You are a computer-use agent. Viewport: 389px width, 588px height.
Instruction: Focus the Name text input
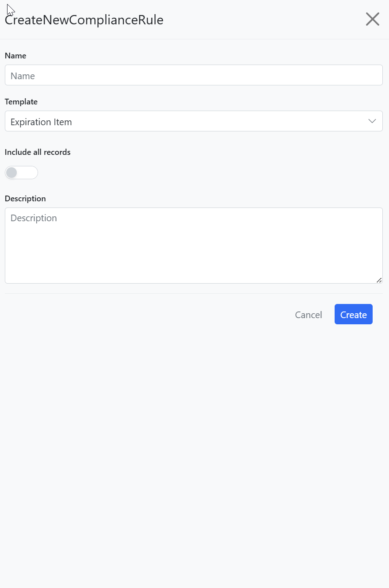click(x=194, y=75)
